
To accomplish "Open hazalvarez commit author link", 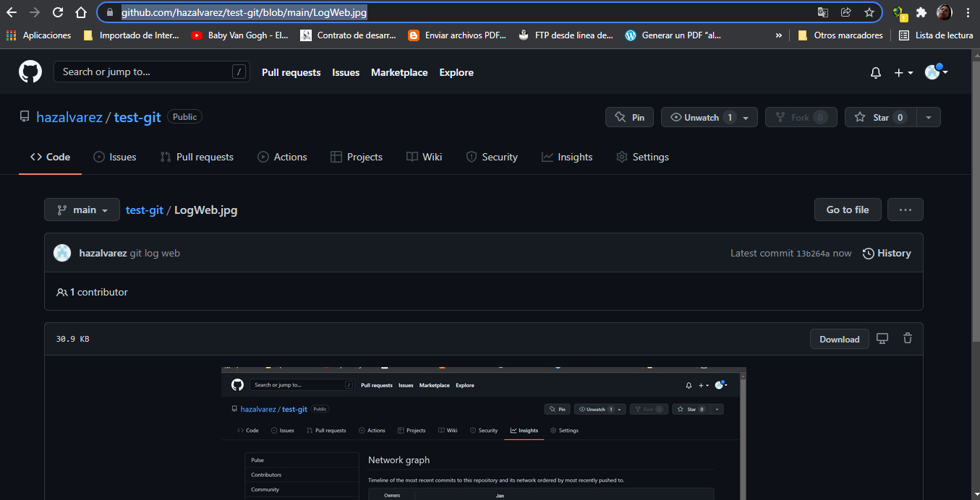I will [x=103, y=253].
